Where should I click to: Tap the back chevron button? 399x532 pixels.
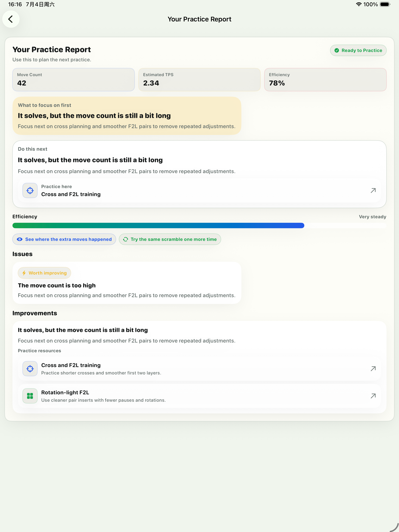coord(11,19)
